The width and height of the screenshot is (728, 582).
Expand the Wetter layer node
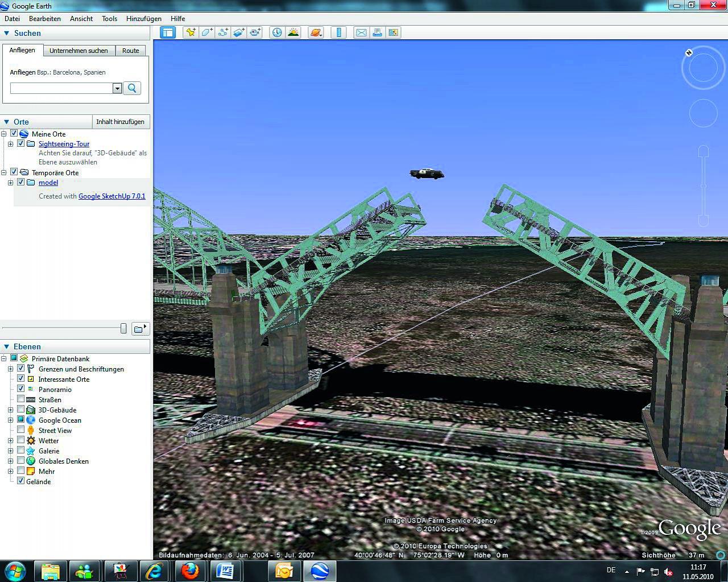point(10,441)
